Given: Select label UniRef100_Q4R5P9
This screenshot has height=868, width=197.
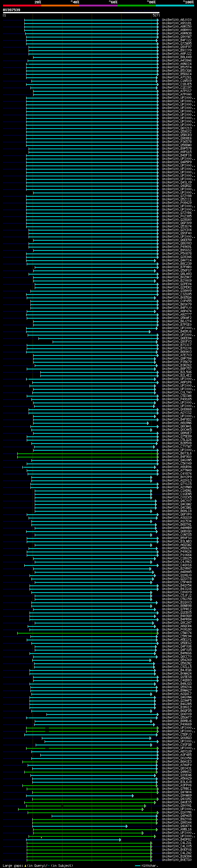Looking at the screenshot, I should pos(177,162).
